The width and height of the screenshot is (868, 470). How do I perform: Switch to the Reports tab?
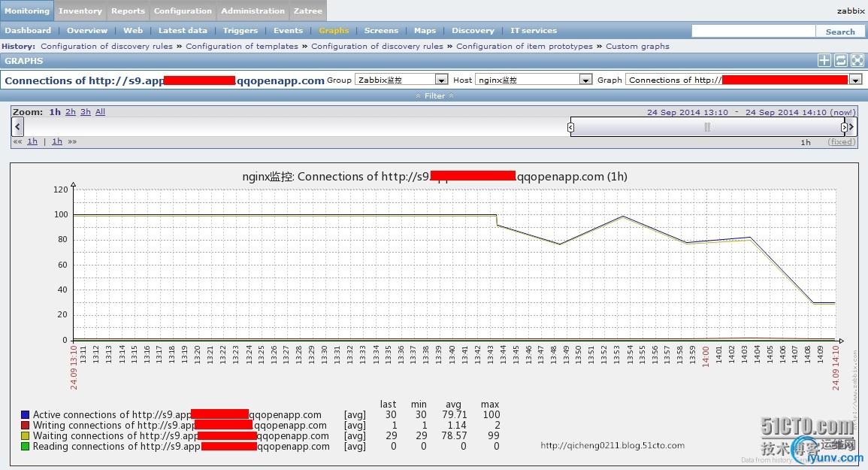pyautogui.click(x=128, y=11)
